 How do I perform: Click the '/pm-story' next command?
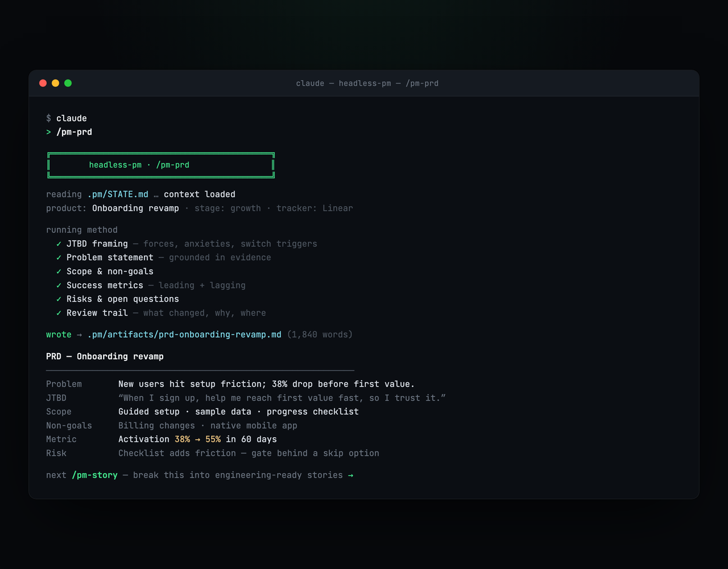pos(95,475)
